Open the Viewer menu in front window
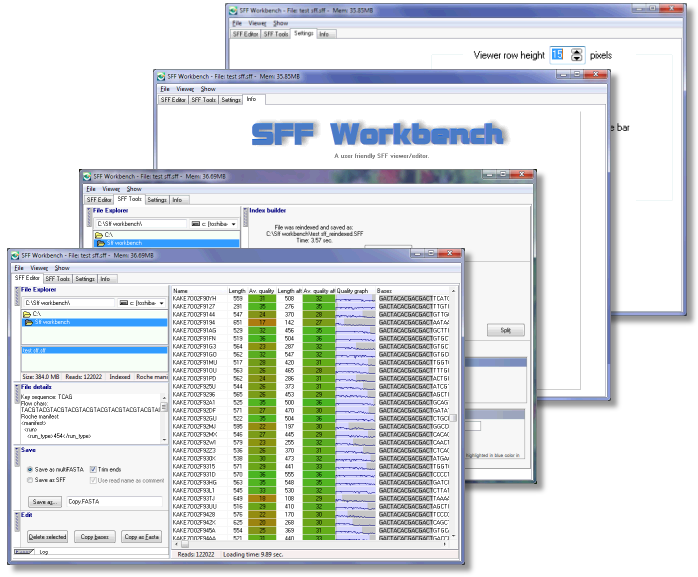698x577 pixels. [x=39, y=268]
